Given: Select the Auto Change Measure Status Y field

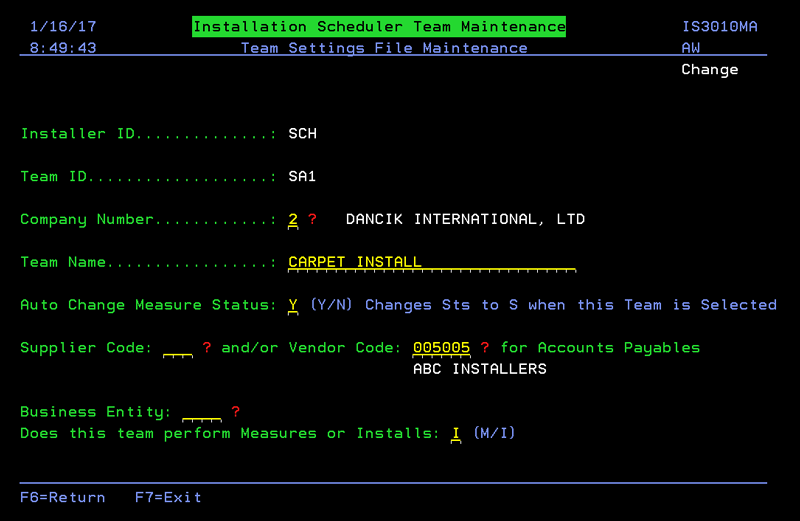Looking at the screenshot, I should coord(293,305).
